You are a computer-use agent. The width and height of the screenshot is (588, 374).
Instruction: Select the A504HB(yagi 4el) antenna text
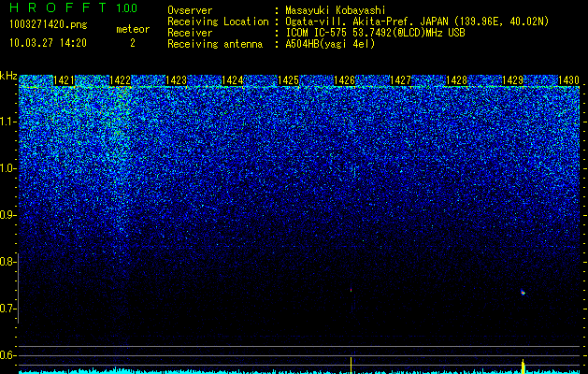pyautogui.click(x=330, y=44)
